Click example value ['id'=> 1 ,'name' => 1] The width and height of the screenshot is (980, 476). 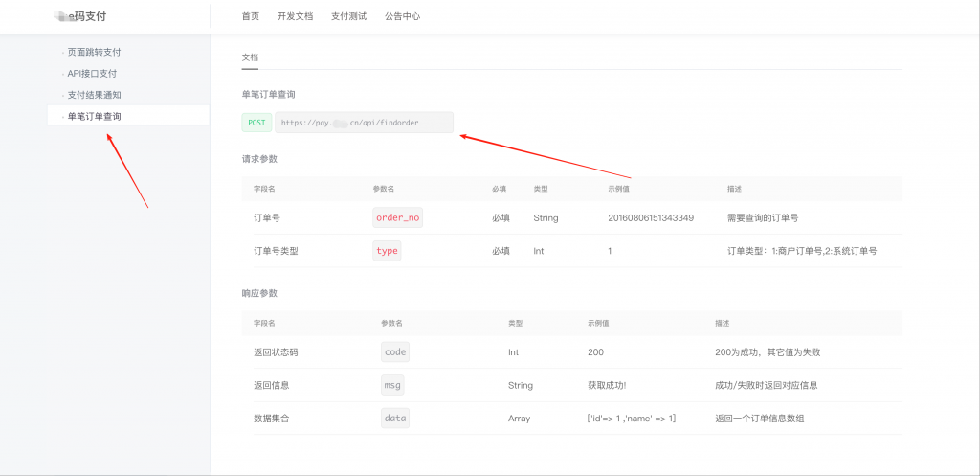click(632, 419)
